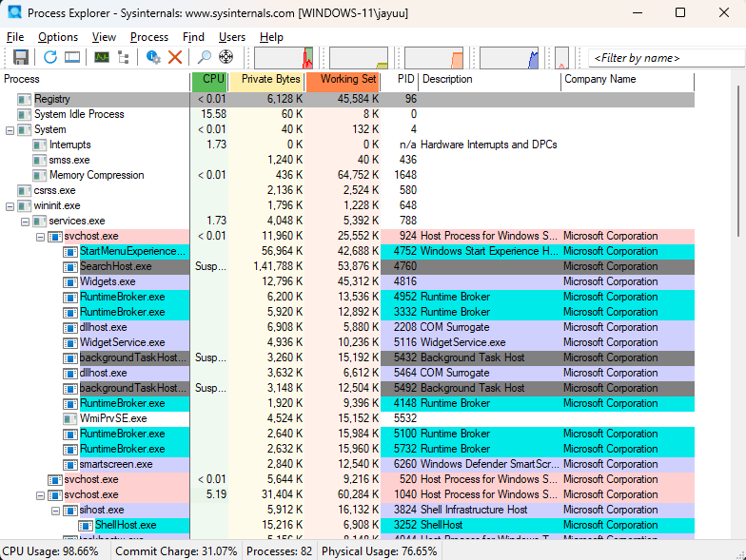Image resolution: width=746 pixels, height=560 pixels.
Task: Sort by the CPU column header
Action: (x=209, y=80)
